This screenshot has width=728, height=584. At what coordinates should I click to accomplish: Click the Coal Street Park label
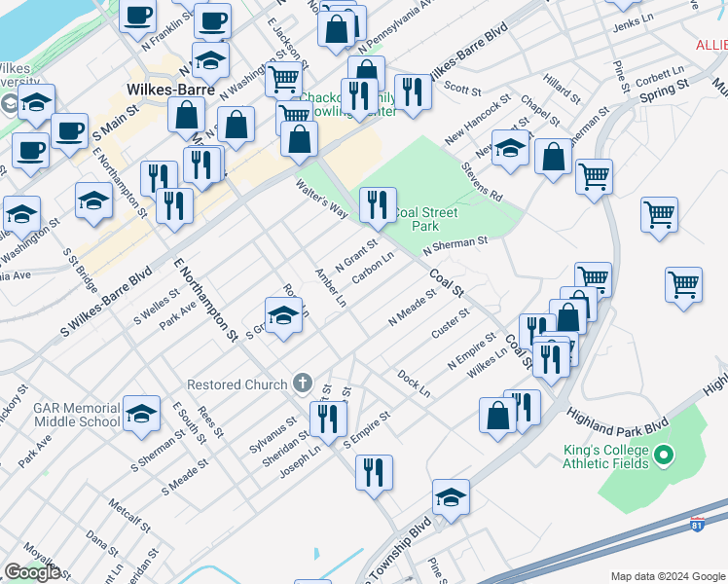[424, 219]
